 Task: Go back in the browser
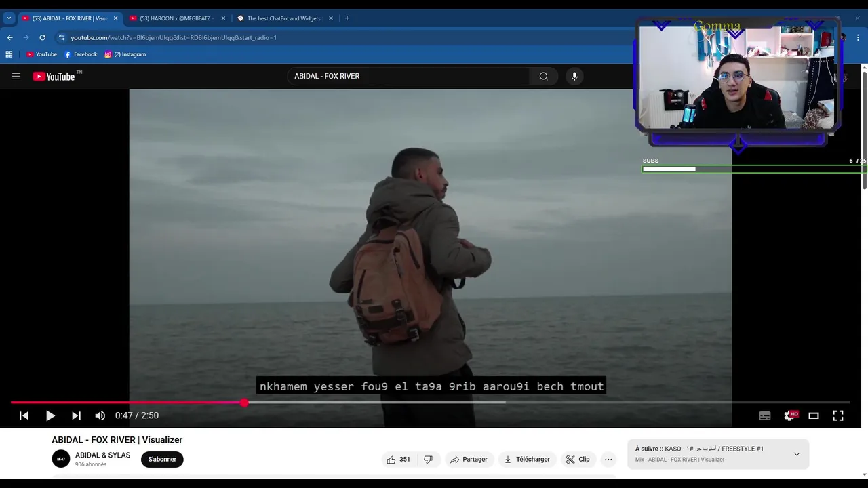[9, 37]
